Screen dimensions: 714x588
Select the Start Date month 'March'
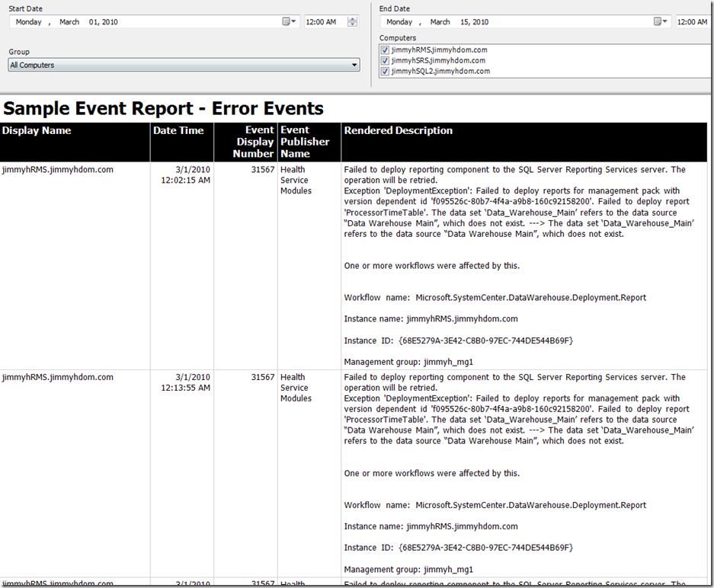(69, 22)
